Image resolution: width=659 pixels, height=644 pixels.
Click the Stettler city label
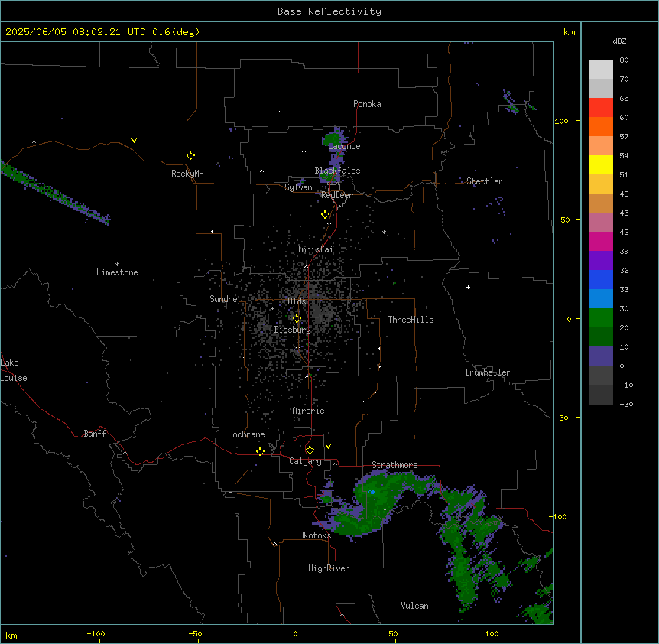[x=485, y=181]
